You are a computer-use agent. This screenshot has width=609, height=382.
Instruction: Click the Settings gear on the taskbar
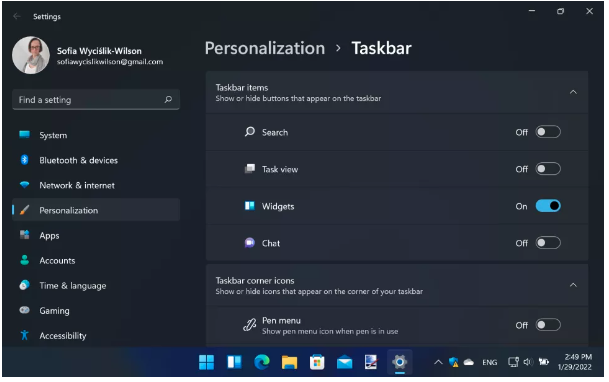pos(399,363)
